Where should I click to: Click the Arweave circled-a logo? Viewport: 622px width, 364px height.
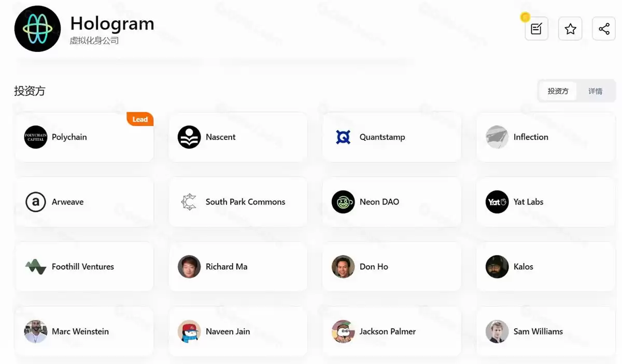click(x=36, y=202)
